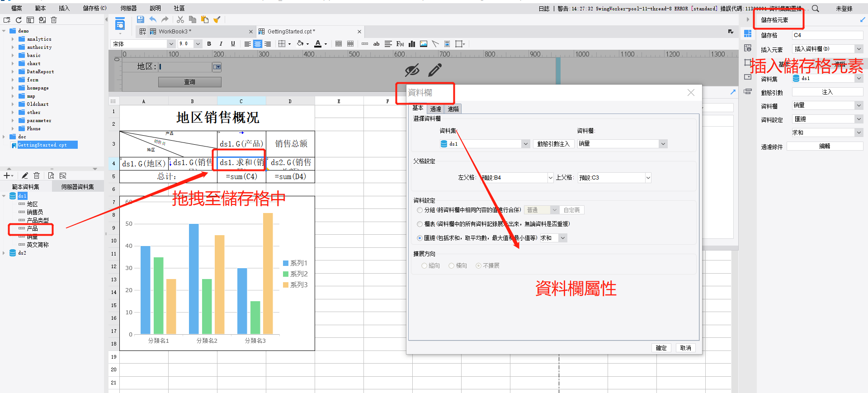Click the Merge Cells icon

[x=339, y=44]
